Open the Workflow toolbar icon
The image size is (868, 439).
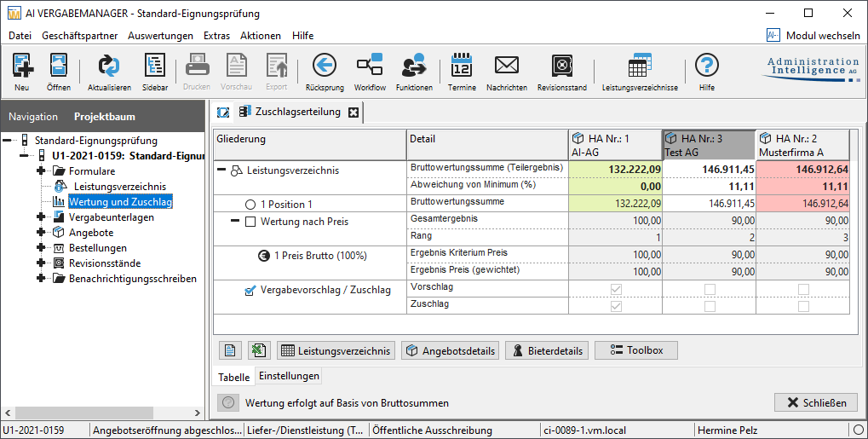pyautogui.click(x=370, y=66)
